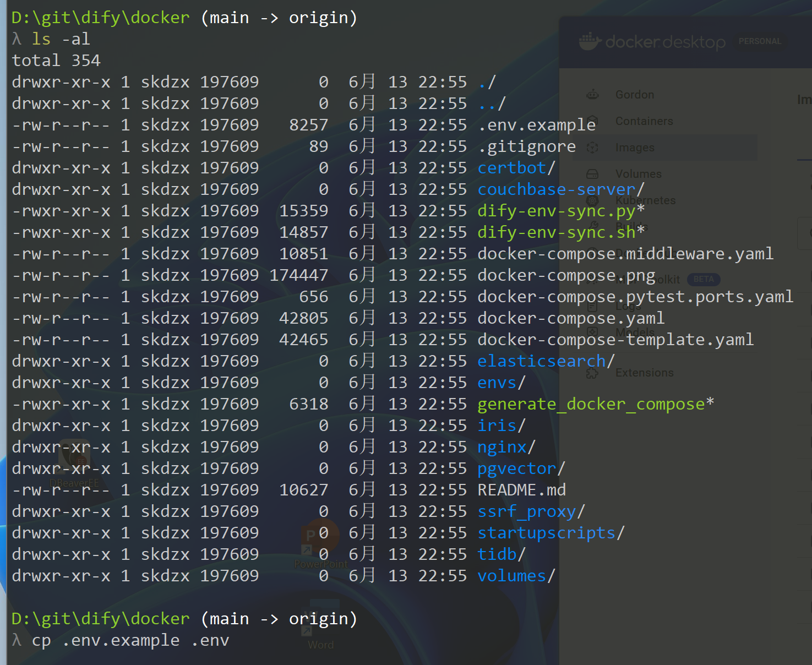812x665 pixels.
Task: Click the ../ parent directory entry
Action: click(x=492, y=103)
